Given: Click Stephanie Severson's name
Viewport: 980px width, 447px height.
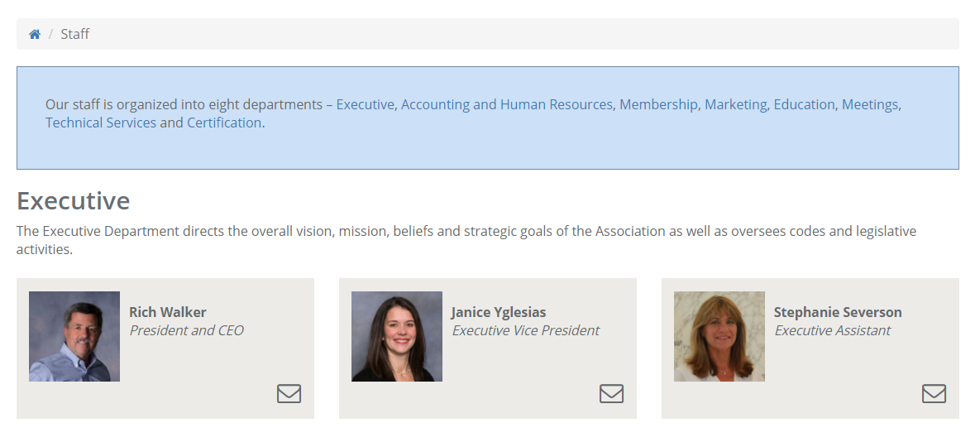Looking at the screenshot, I should click(838, 312).
